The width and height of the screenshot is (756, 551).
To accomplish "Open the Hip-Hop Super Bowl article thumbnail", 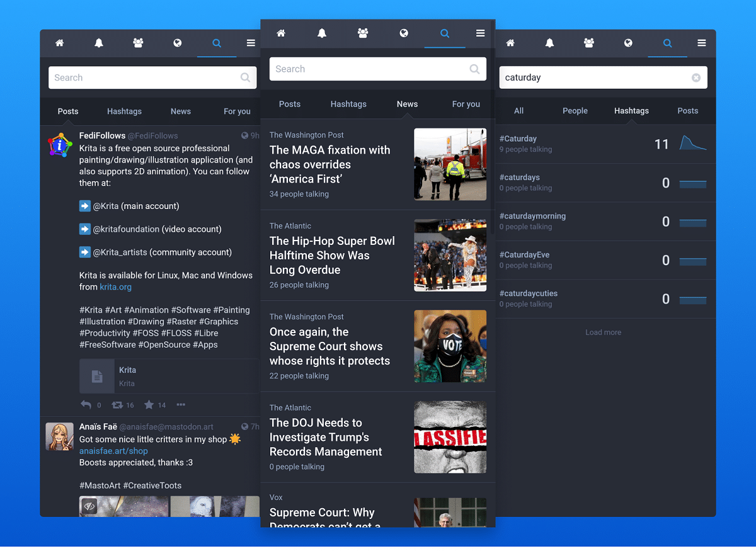I will point(450,255).
